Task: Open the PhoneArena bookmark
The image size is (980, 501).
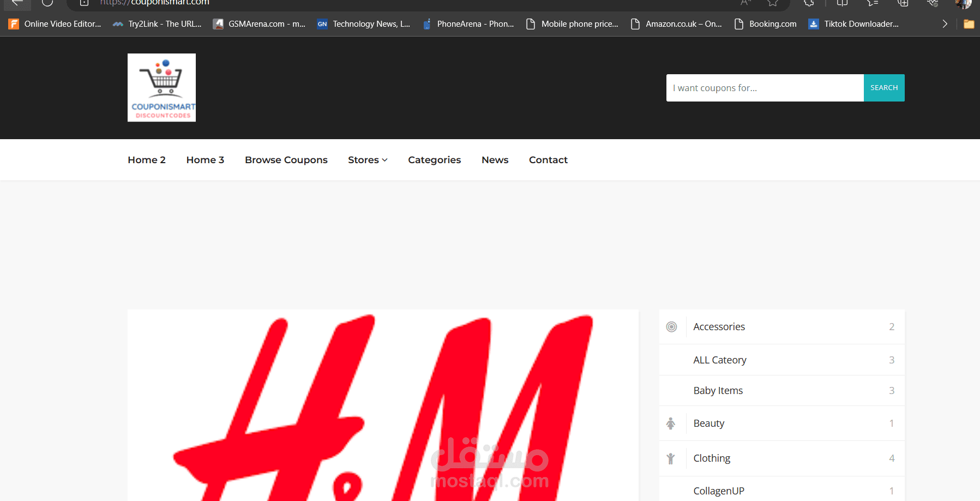Action: [x=468, y=24]
